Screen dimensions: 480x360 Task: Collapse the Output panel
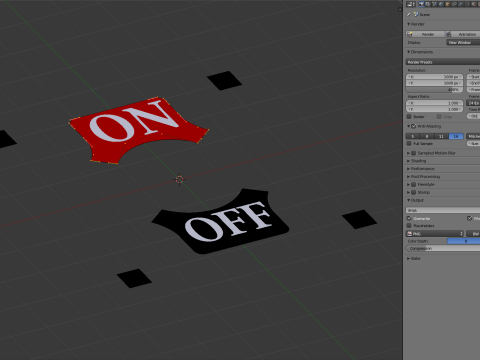tap(409, 200)
